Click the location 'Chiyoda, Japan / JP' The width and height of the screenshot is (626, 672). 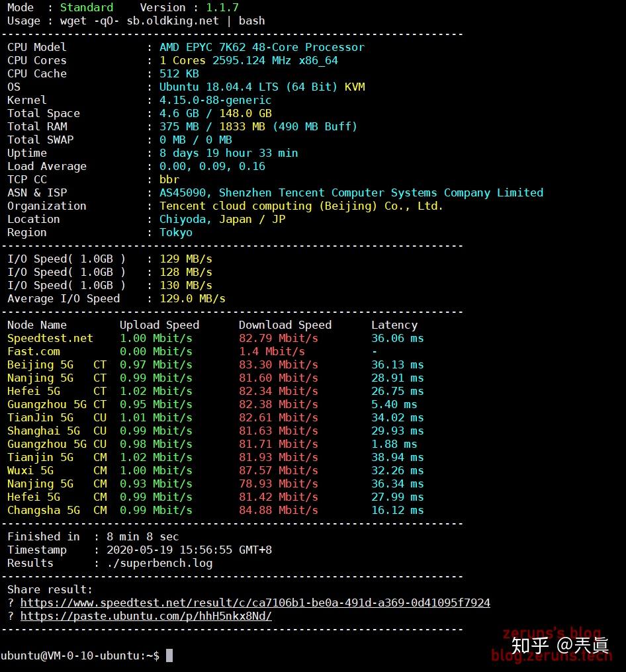[x=222, y=220]
